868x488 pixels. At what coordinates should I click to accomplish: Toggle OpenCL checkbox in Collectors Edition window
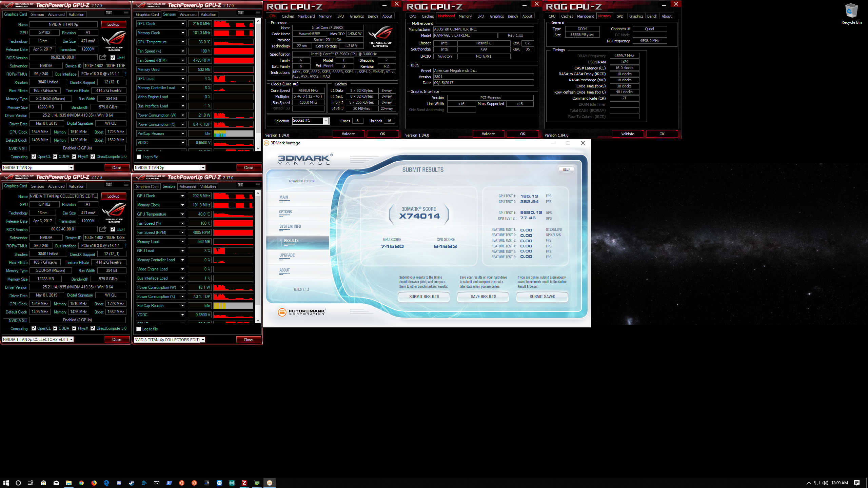coord(34,328)
